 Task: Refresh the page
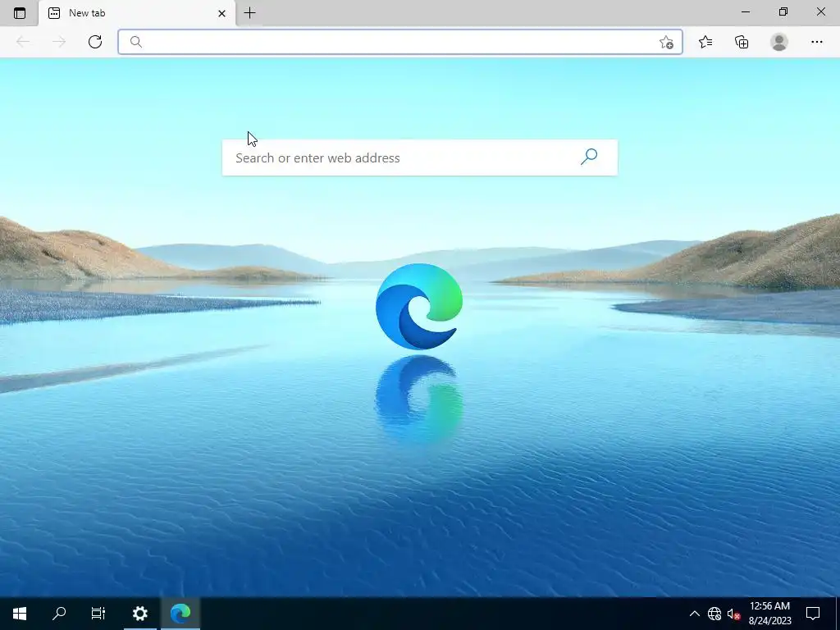click(95, 42)
